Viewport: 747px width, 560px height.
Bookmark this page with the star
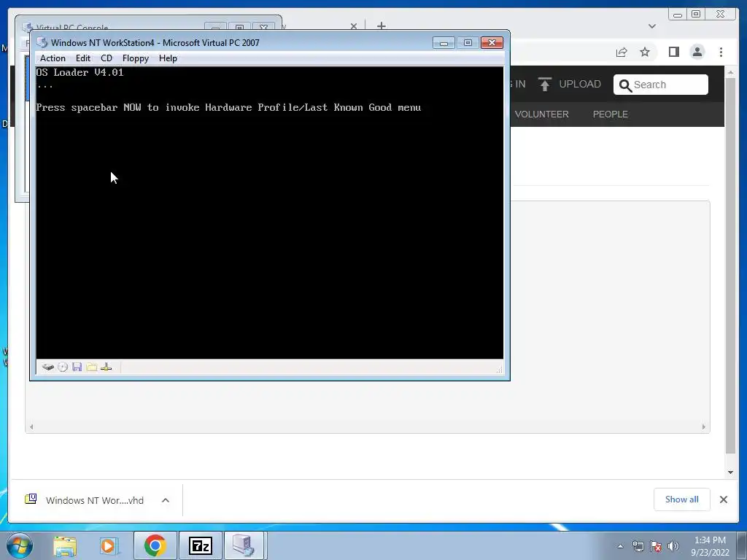(x=645, y=52)
